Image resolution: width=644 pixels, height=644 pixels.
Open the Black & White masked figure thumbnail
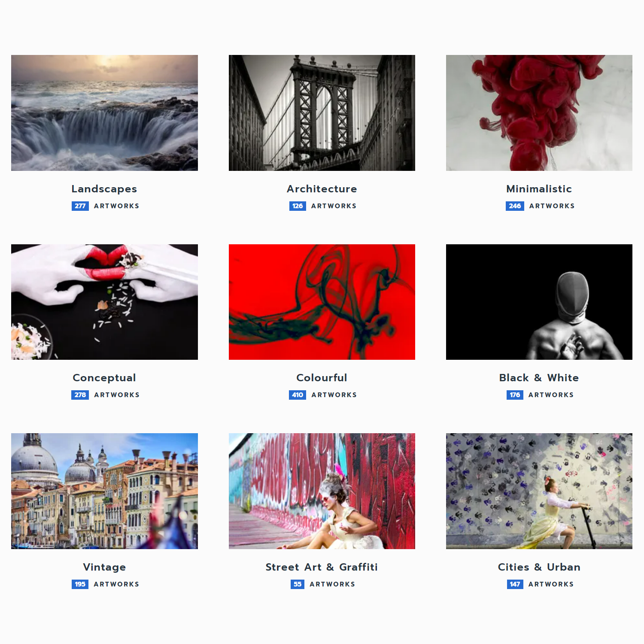tap(539, 302)
